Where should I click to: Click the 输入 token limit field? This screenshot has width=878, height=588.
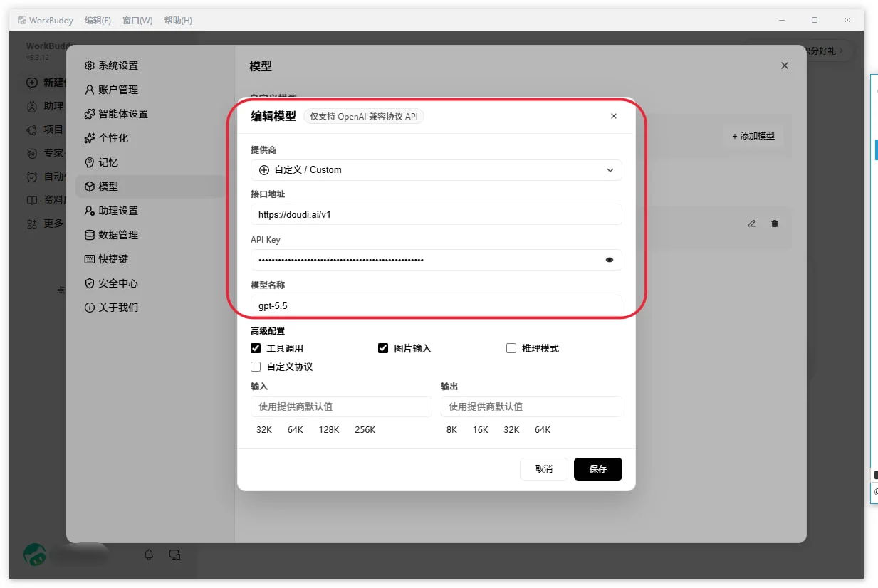pos(341,406)
